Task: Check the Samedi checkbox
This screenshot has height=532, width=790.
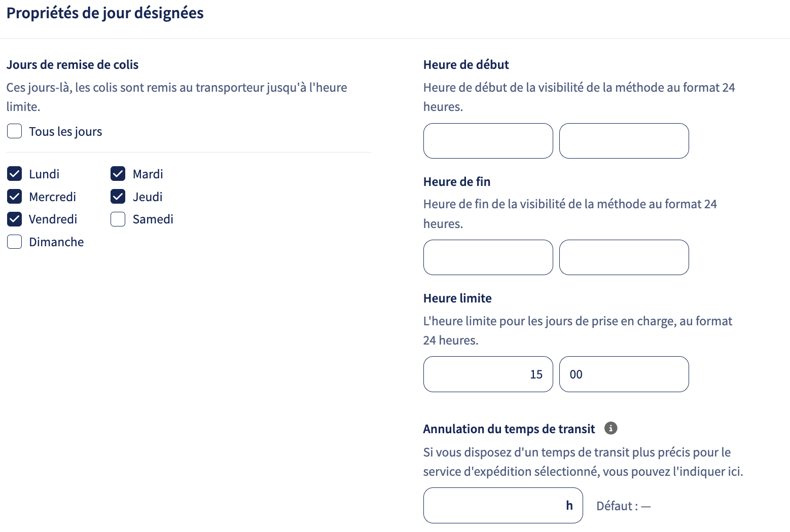Action: click(x=118, y=219)
